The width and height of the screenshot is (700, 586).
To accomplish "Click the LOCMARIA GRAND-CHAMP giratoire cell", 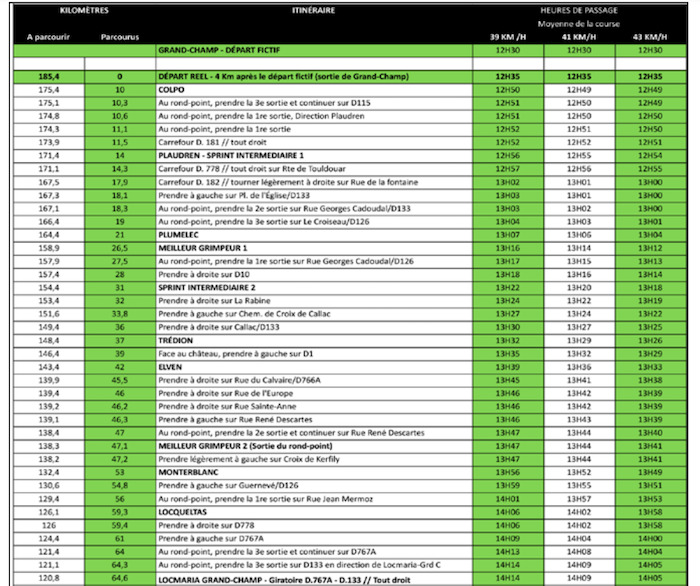I will coord(314,580).
